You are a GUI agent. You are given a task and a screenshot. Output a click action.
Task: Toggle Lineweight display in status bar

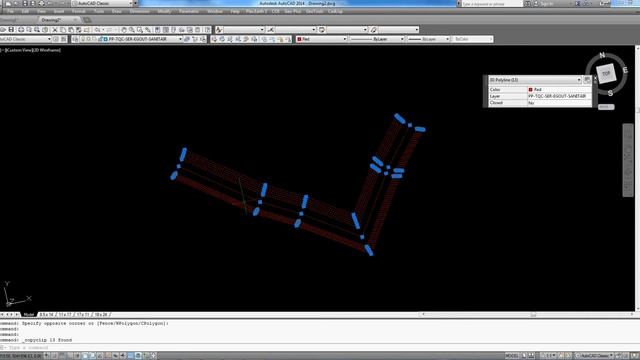[122, 356]
